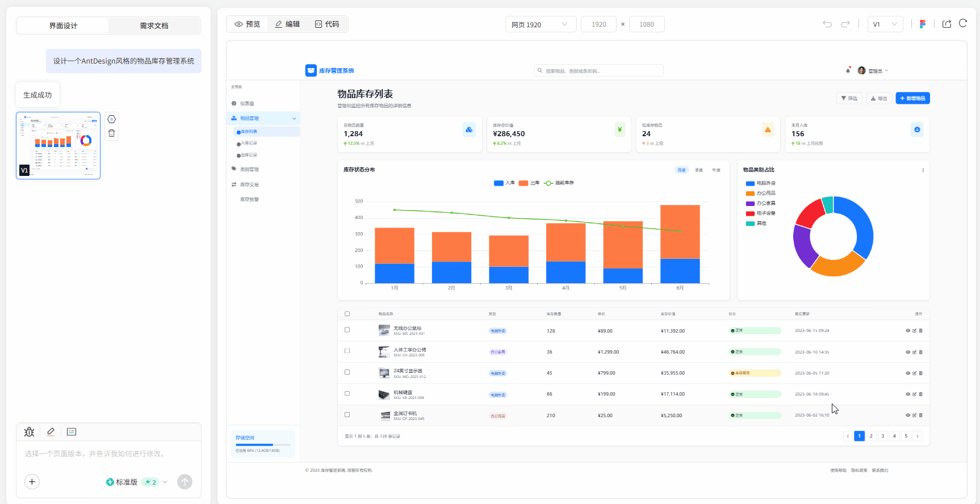The image size is (980, 504).
Task: Select the V1 design thumbnail
Action: pyautogui.click(x=58, y=145)
